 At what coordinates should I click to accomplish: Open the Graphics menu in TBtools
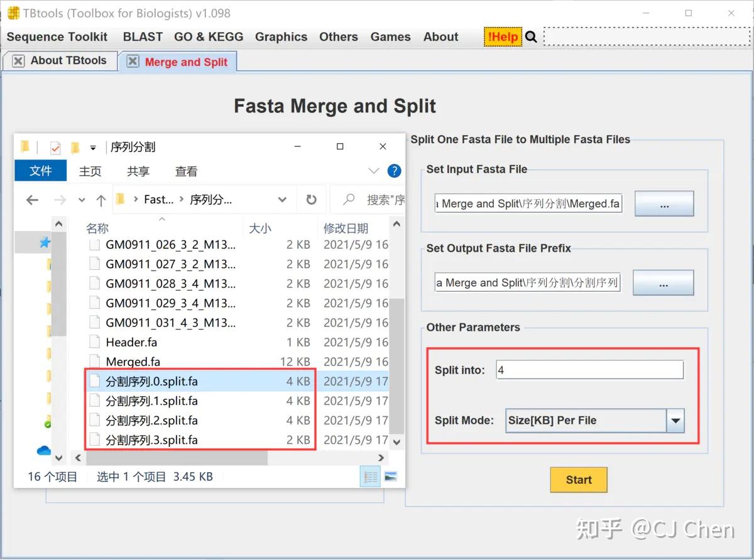coord(281,37)
